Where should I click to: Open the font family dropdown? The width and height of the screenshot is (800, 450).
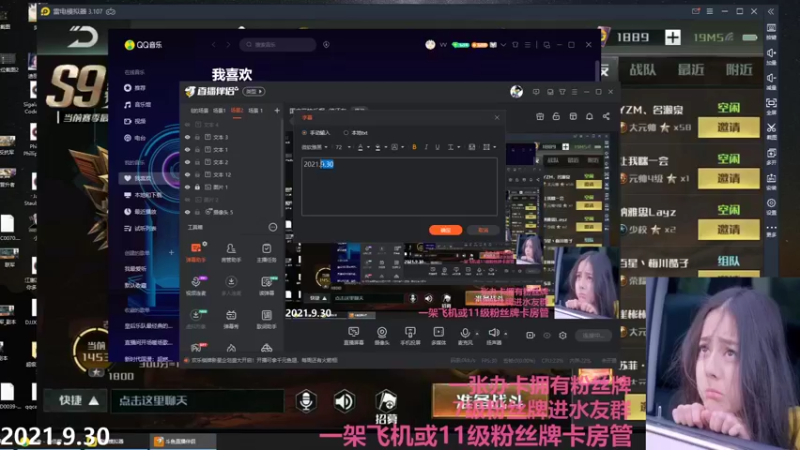[314, 147]
